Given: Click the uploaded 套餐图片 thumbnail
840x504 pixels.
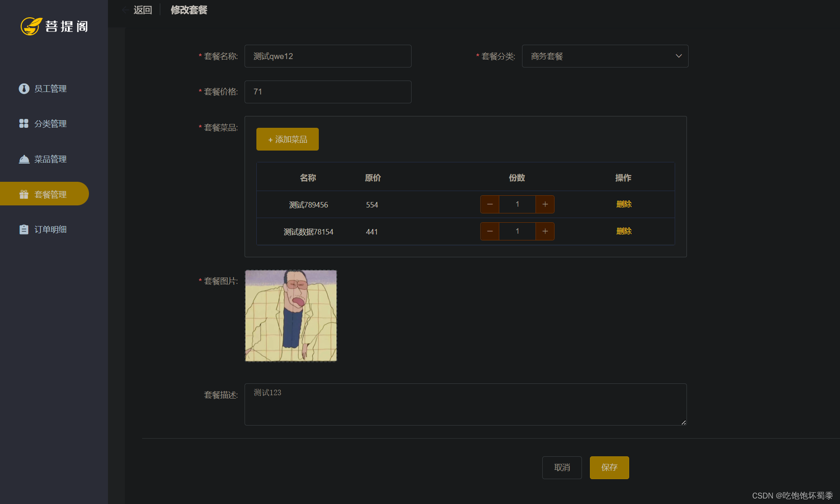Looking at the screenshot, I should 290,315.
